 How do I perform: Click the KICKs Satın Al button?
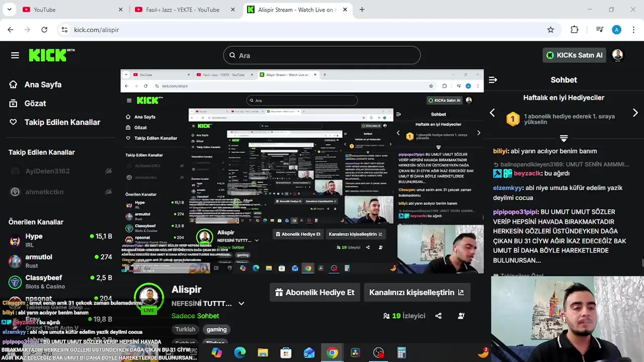tap(574, 55)
